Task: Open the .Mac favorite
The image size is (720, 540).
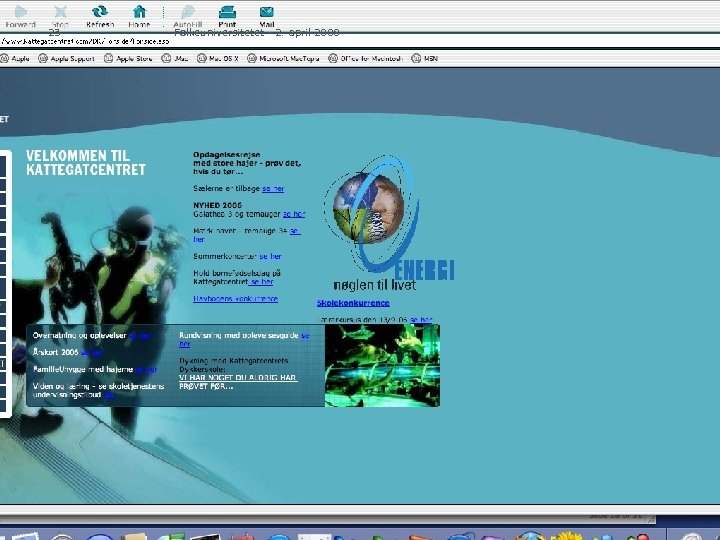Action: click(175, 58)
